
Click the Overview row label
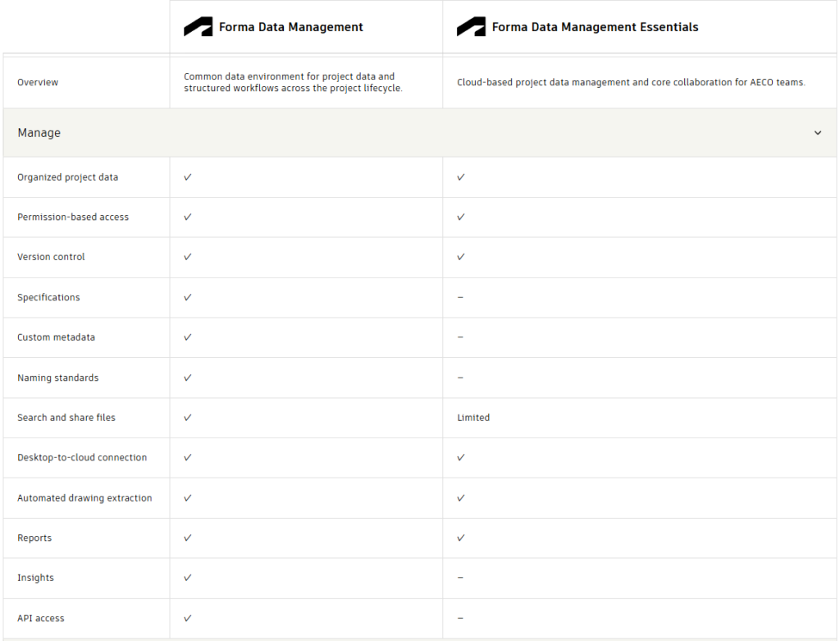coord(38,82)
